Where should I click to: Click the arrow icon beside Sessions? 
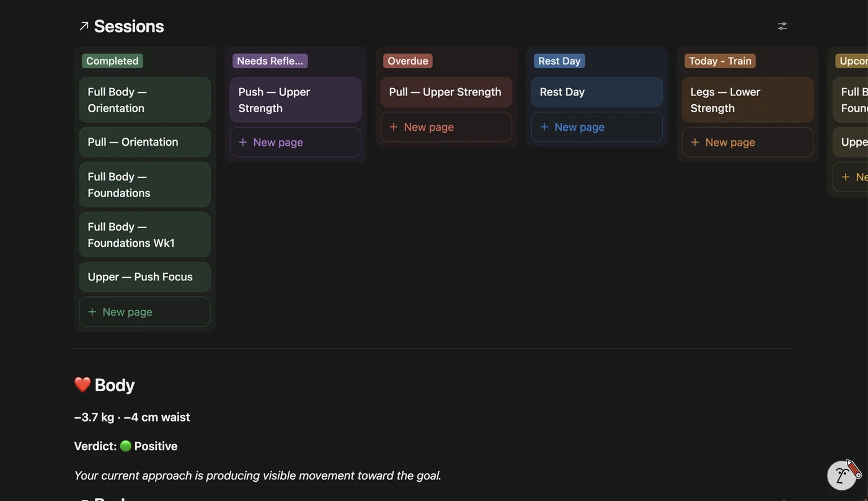point(84,26)
